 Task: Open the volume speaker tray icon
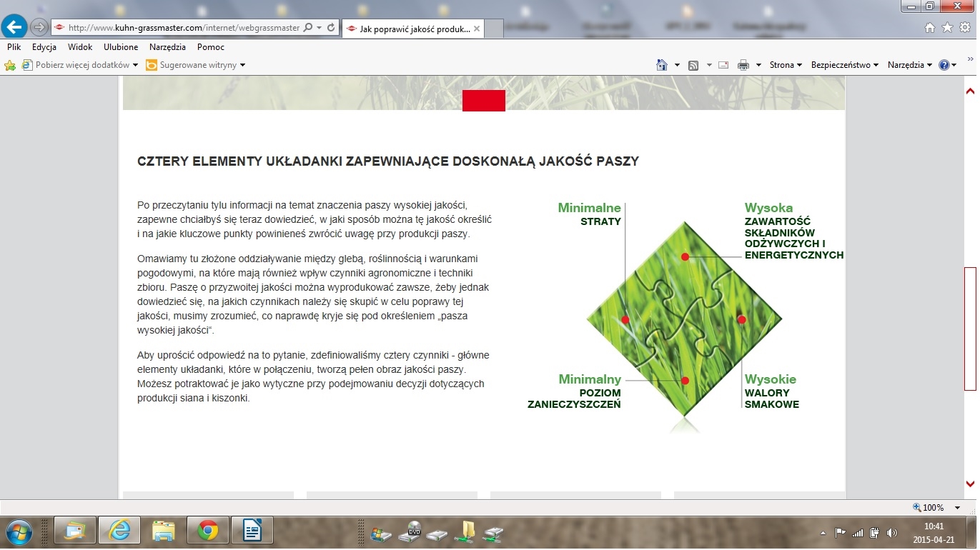pos(891,532)
